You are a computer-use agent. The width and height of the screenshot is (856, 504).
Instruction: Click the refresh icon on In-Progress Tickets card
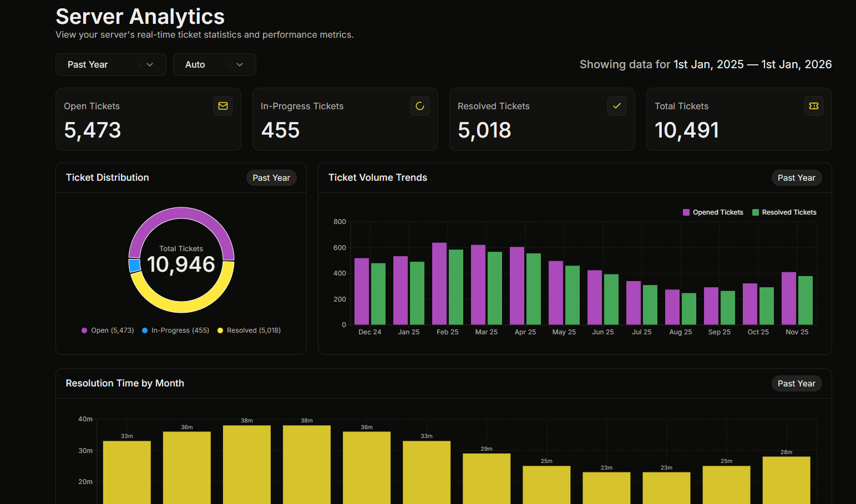(420, 106)
